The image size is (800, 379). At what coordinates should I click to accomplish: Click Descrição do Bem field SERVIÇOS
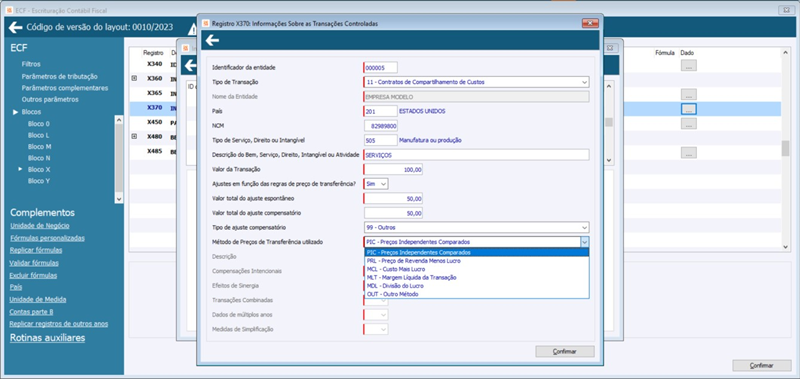pos(477,155)
